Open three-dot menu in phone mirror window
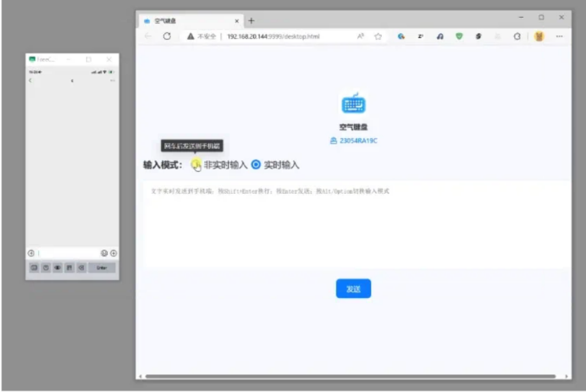 click(113, 80)
